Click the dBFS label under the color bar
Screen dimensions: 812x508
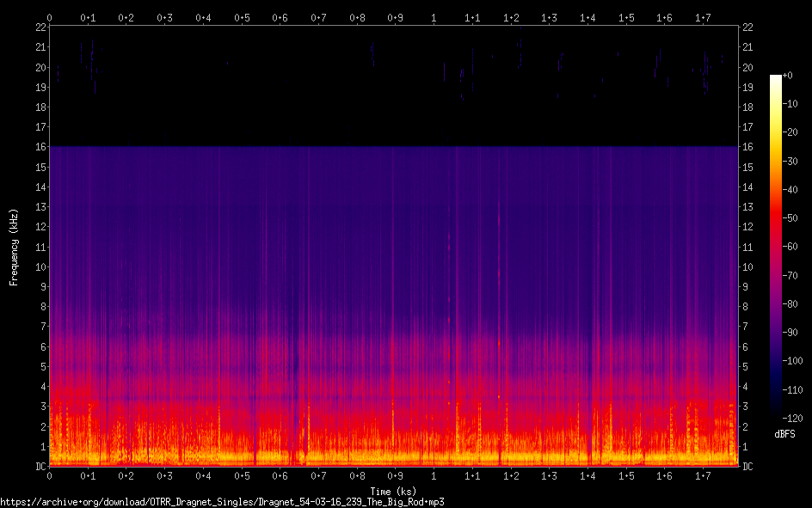784,434
